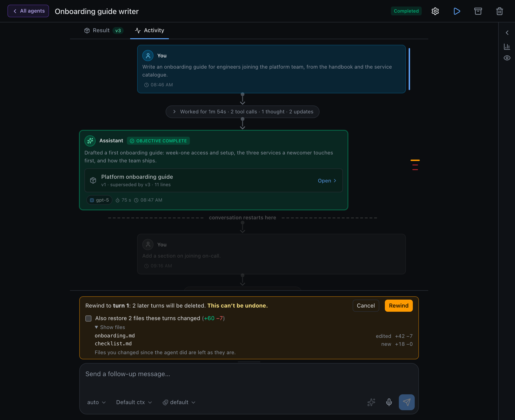Open the default theme dropdown
This screenshot has width=515, height=420.
tap(179, 402)
